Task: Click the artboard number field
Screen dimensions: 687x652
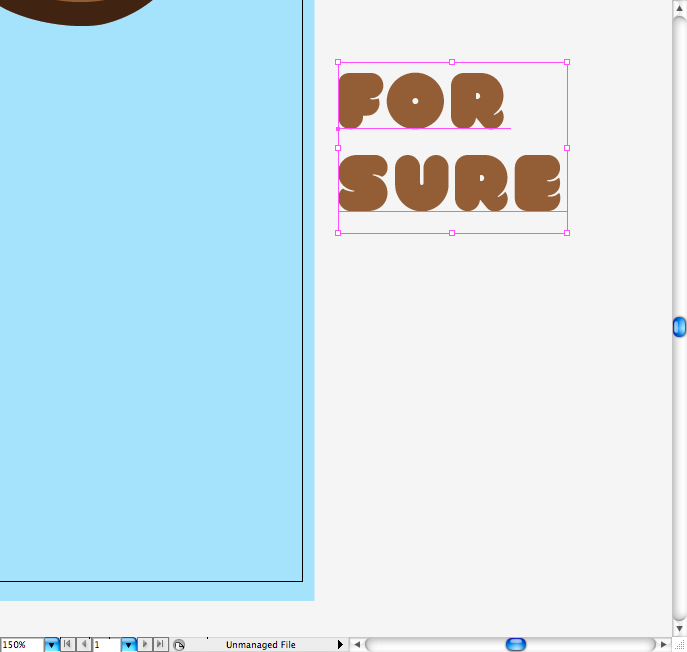Action: (x=106, y=645)
